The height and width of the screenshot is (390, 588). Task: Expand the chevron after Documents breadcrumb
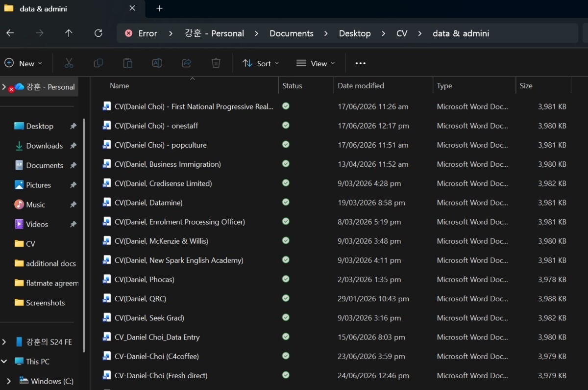326,33
